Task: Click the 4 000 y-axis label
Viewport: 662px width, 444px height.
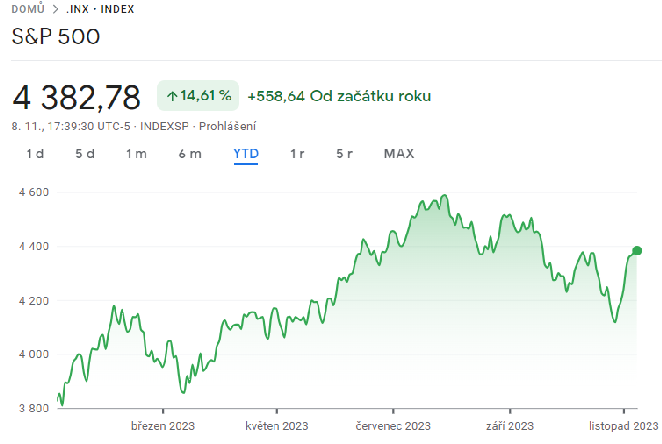Action: [x=34, y=354]
